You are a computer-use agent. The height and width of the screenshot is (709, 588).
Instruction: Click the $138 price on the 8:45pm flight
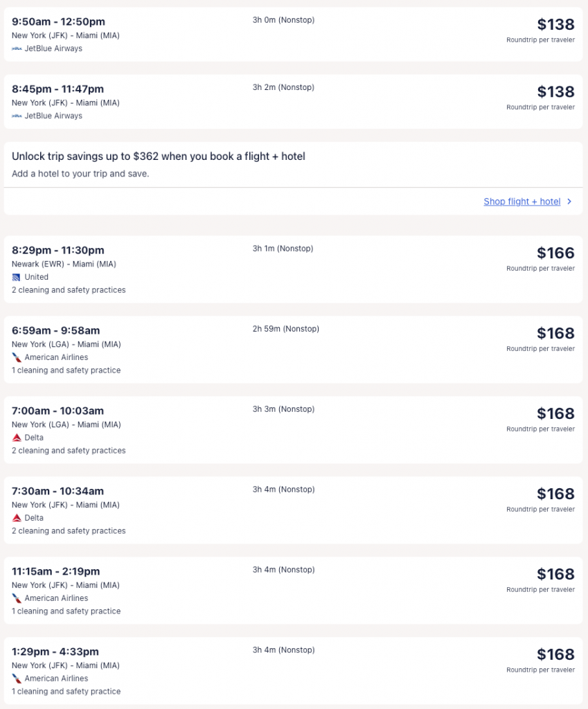pyautogui.click(x=557, y=92)
